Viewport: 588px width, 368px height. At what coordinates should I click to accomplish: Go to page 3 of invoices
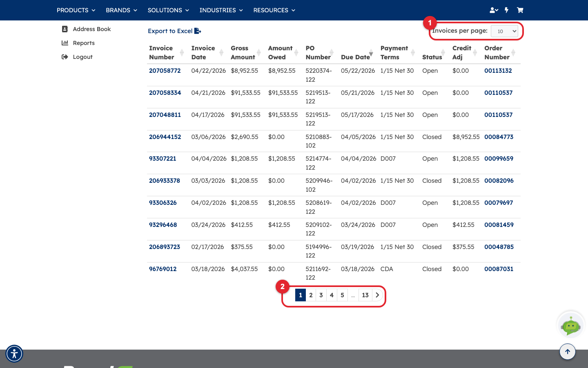(321, 295)
